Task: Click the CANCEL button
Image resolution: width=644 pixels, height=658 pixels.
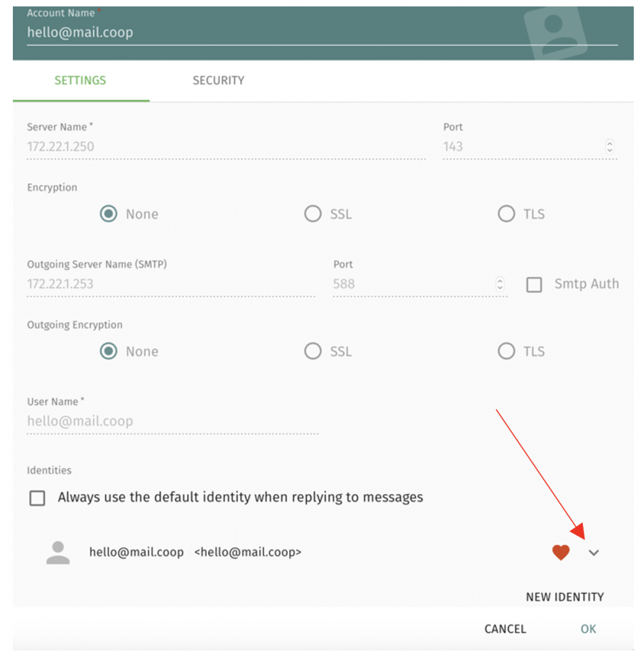Action: (x=505, y=628)
